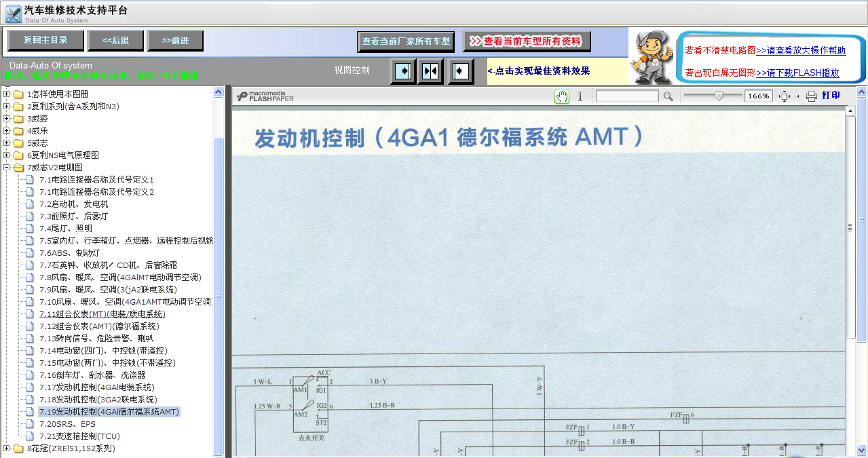Click the 166% zoom percentage field
868x458 pixels.
click(759, 96)
